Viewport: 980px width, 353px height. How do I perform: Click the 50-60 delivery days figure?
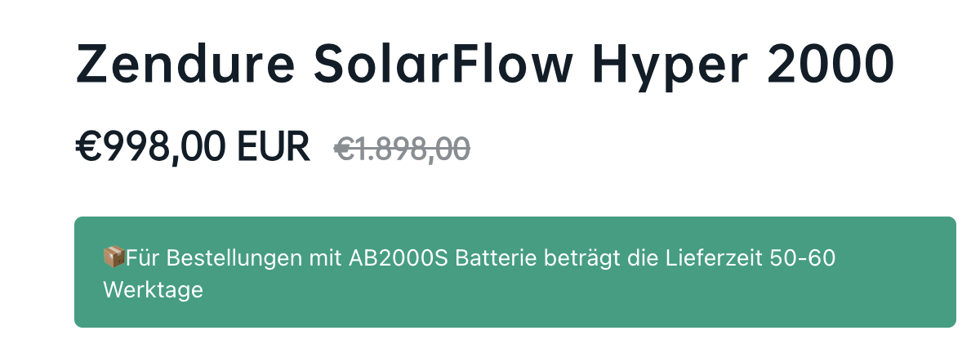coord(804,258)
